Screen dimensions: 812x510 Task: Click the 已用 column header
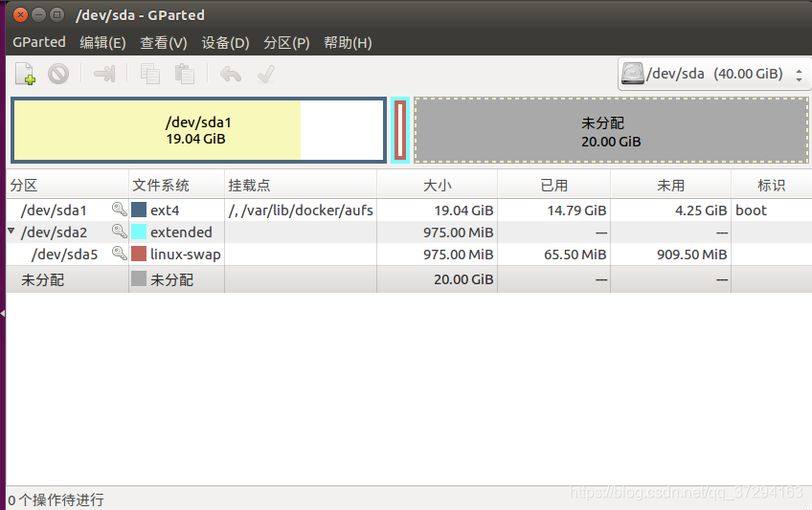[x=554, y=185]
